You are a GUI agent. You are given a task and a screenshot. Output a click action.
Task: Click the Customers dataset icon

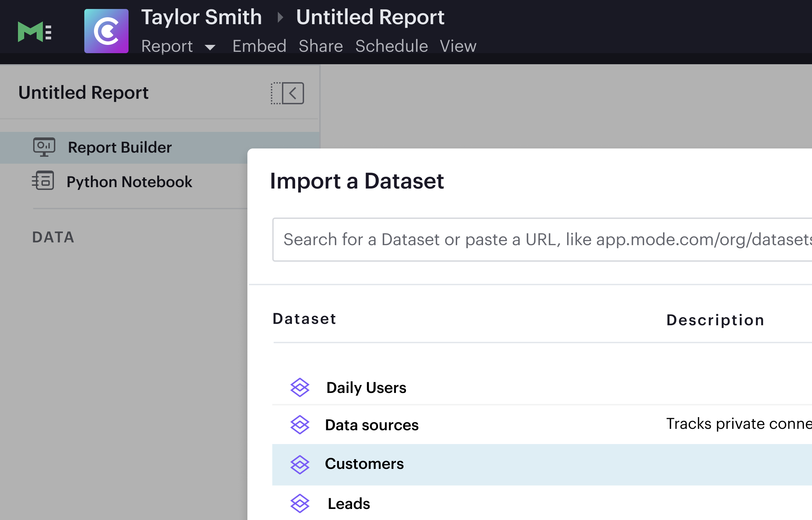(300, 464)
